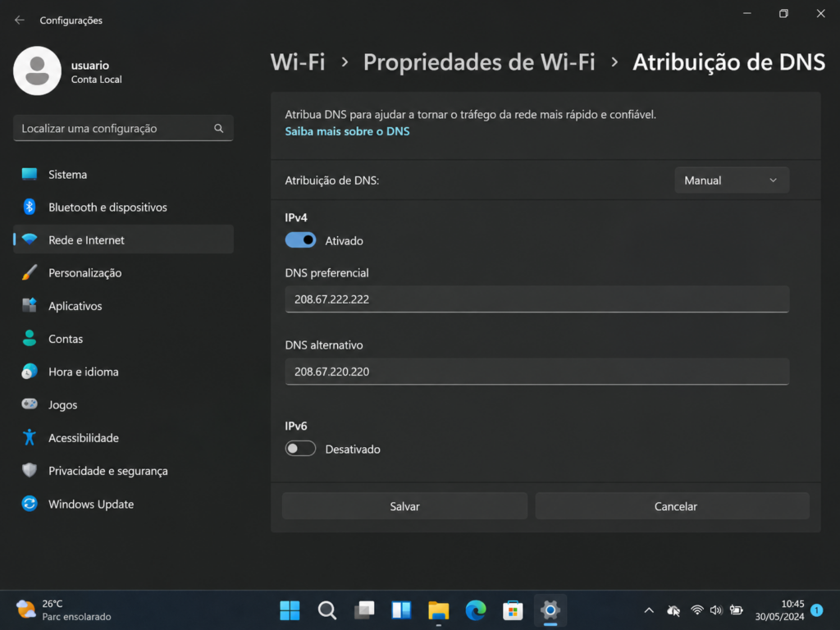Open the Atribuição de DNS Manual dropdown
This screenshot has height=630, width=840.
coord(732,180)
